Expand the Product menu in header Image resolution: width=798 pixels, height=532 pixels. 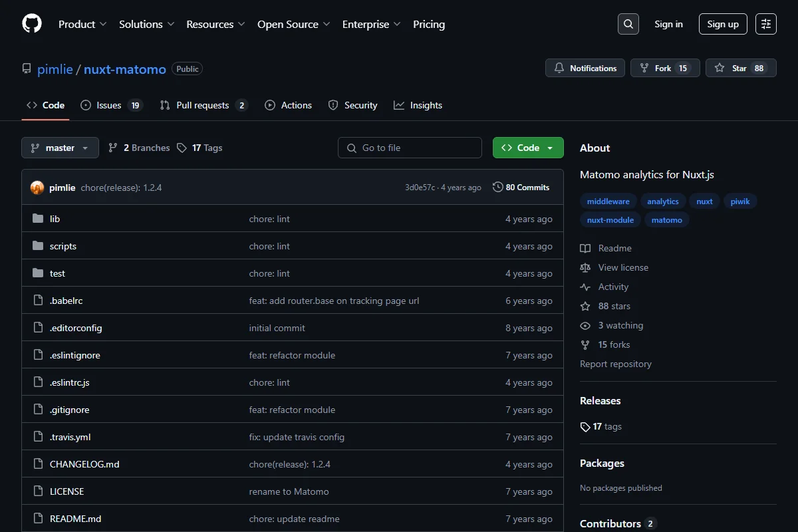click(x=82, y=24)
